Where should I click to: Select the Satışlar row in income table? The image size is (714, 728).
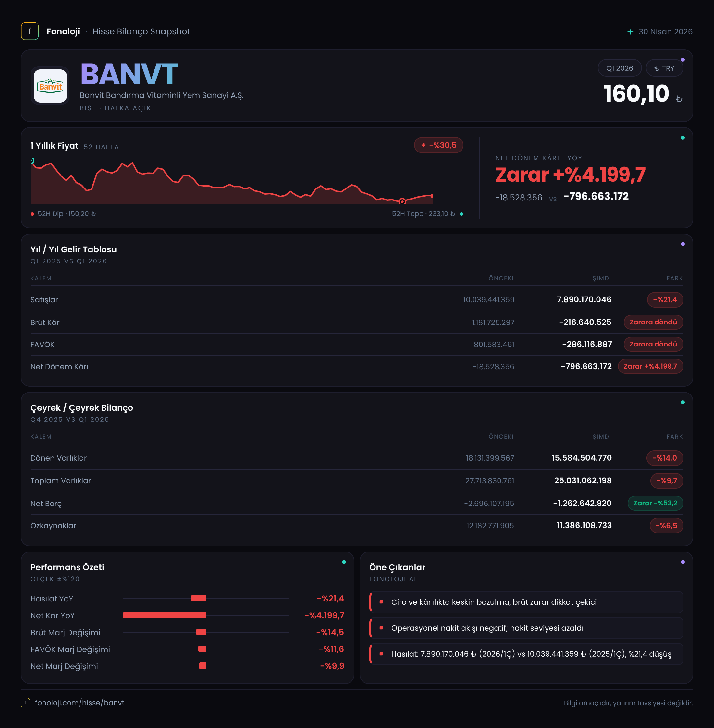point(357,299)
